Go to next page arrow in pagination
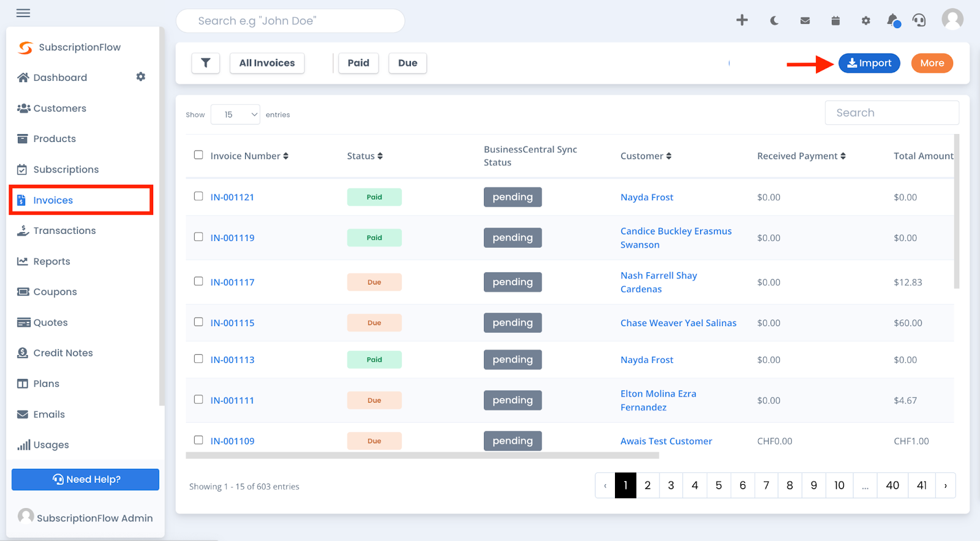This screenshot has height=541, width=980. point(945,485)
